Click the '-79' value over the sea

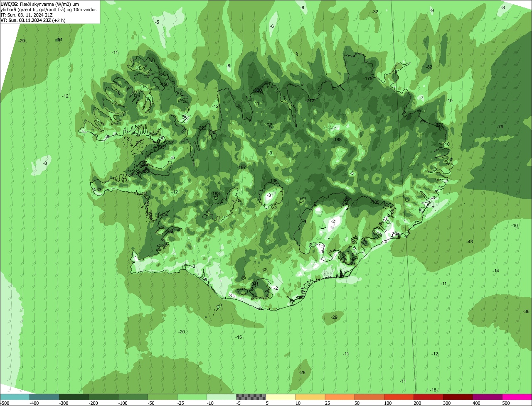tap(500, 127)
